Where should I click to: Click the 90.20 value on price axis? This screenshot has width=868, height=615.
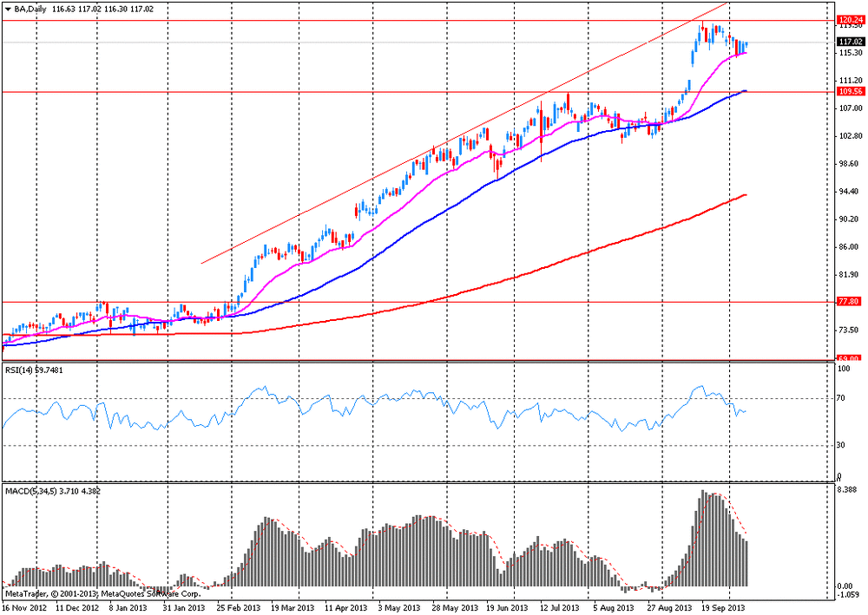[851, 219]
